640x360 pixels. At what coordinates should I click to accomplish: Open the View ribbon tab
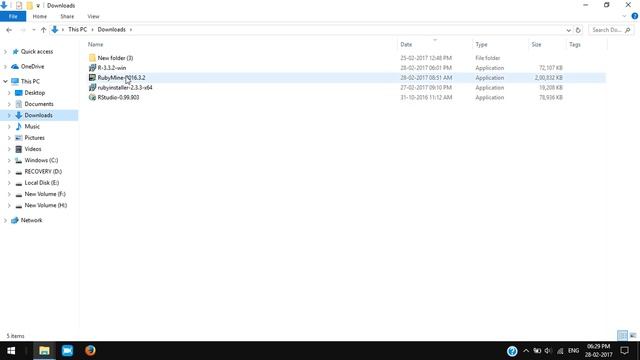pos(93,16)
